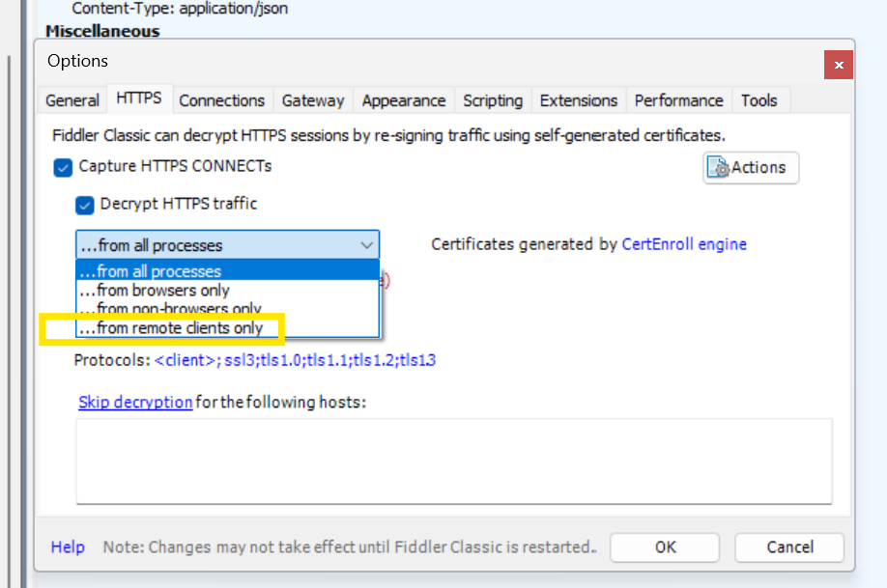Image resolution: width=887 pixels, height=588 pixels.
Task: Switch to the Connections tab
Action: (222, 100)
